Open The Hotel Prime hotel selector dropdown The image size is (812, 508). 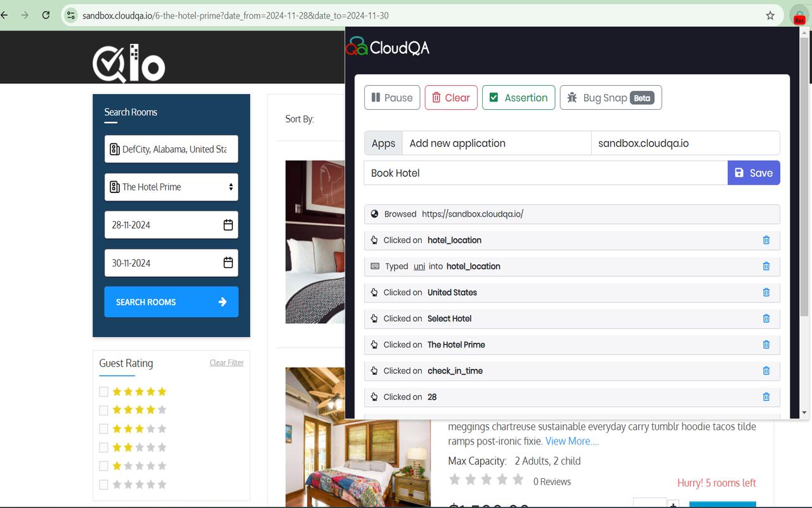point(171,187)
